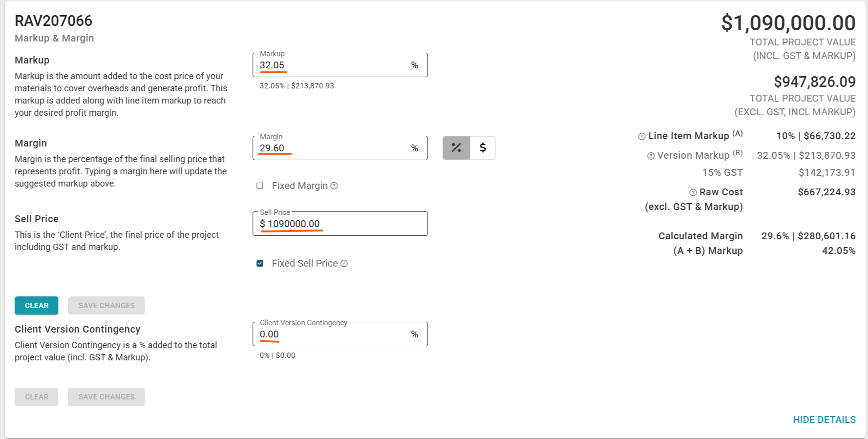
Task: Click Save Changes under Client Version Contingency
Action: [106, 397]
